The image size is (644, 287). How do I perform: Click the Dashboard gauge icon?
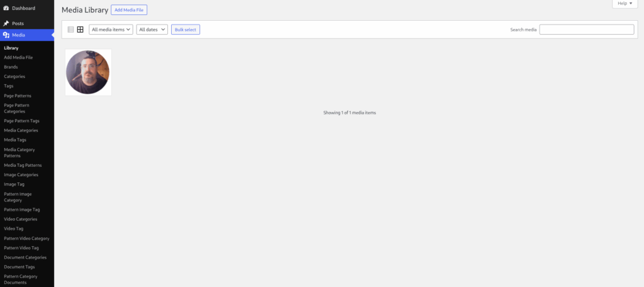point(6,8)
